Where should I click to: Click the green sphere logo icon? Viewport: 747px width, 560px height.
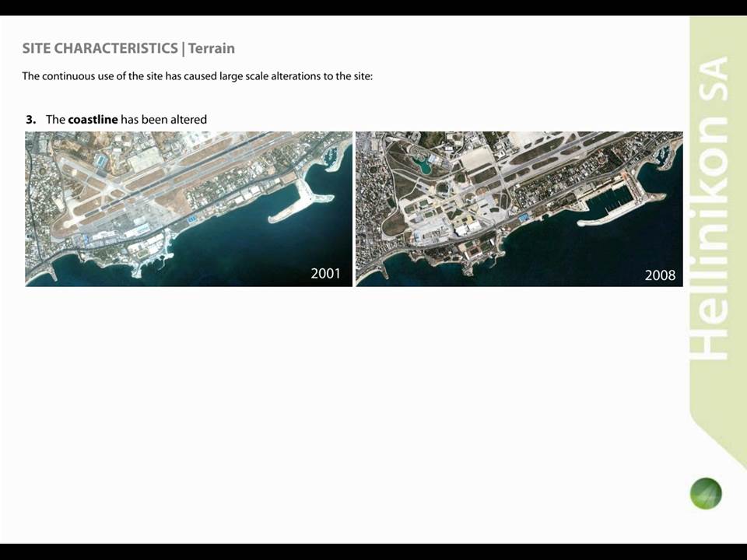tap(706, 493)
